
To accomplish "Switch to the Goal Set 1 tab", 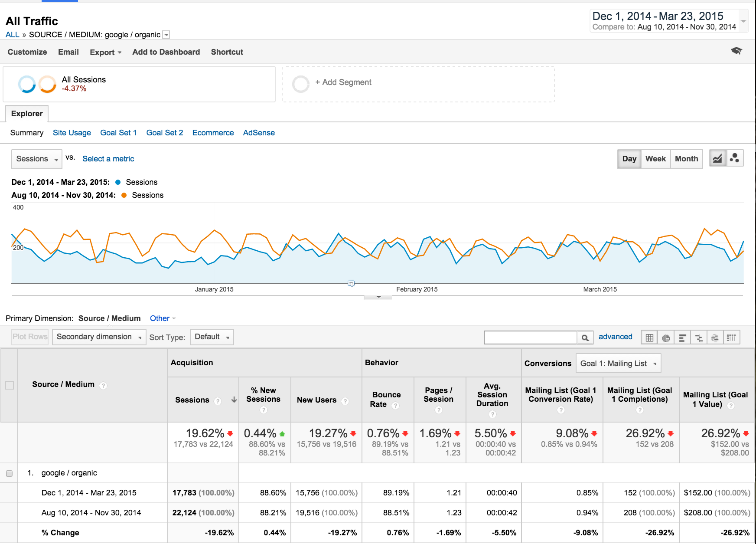I will click(118, 133).
